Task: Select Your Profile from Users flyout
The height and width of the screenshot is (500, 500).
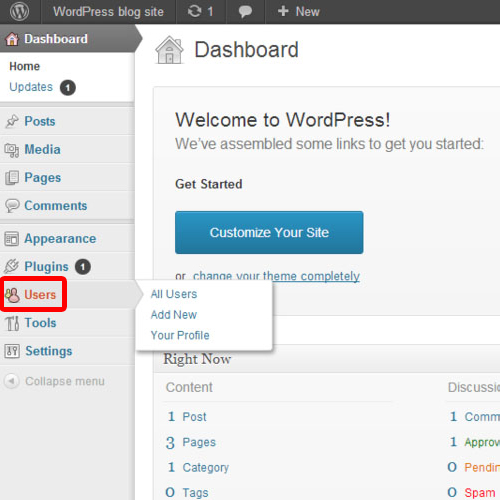Action: pos(180,335)
